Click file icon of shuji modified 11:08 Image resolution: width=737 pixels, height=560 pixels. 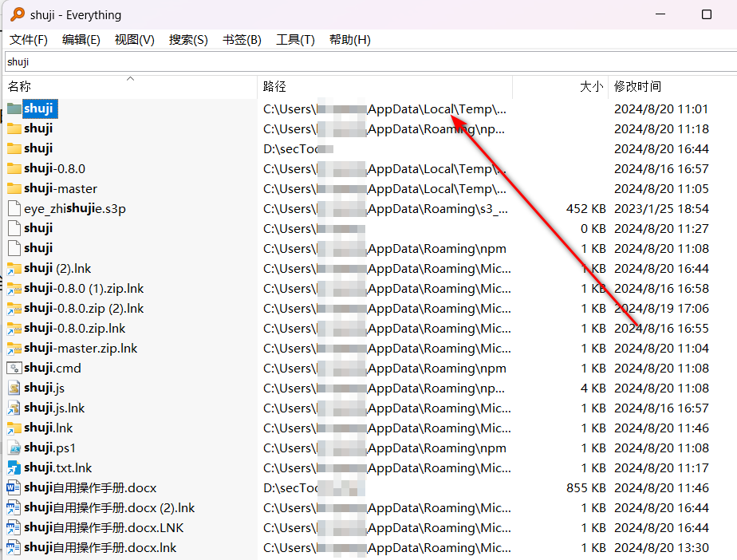(14, 248)
